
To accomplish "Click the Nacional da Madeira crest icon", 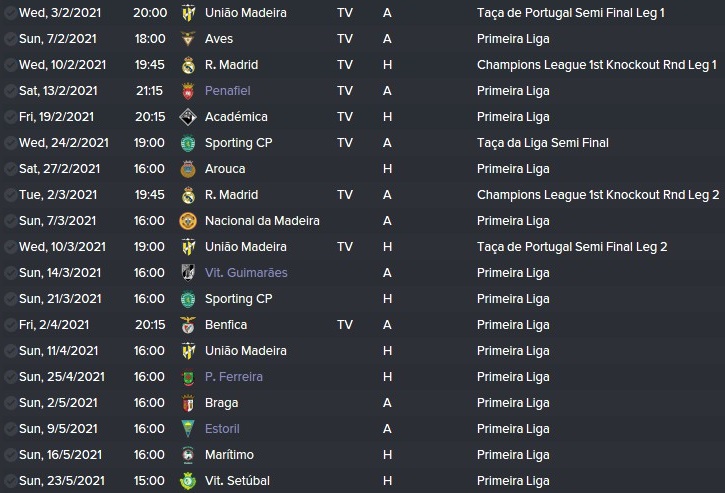I will point(188,221).
